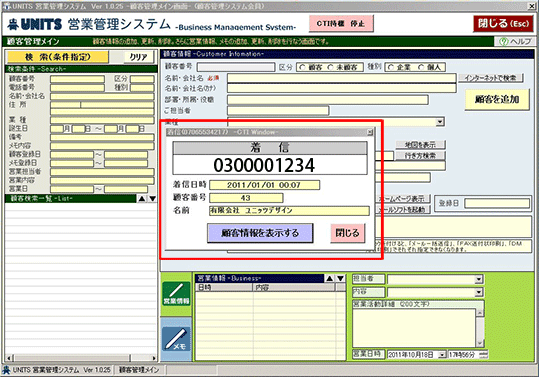This screenshot has height=377, width=539.
Task: Click the ご担当者 field
Action: point(278,111)
